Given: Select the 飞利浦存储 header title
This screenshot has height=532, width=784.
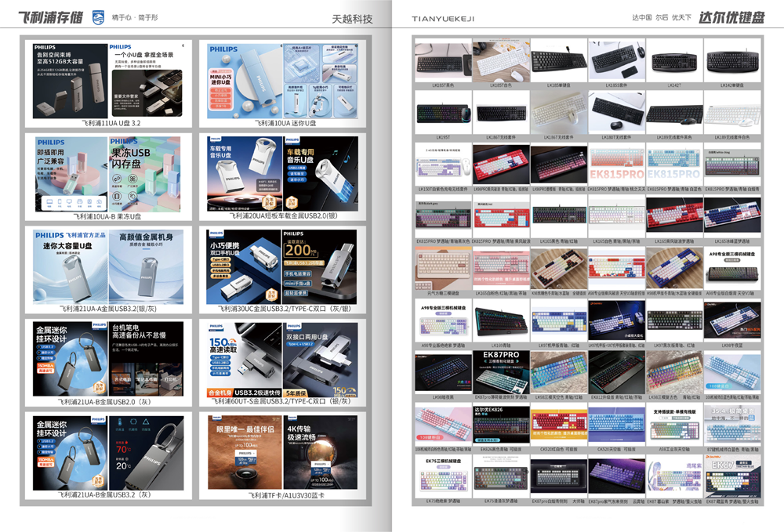Looking at the screenshot, I should click(50, 17).
